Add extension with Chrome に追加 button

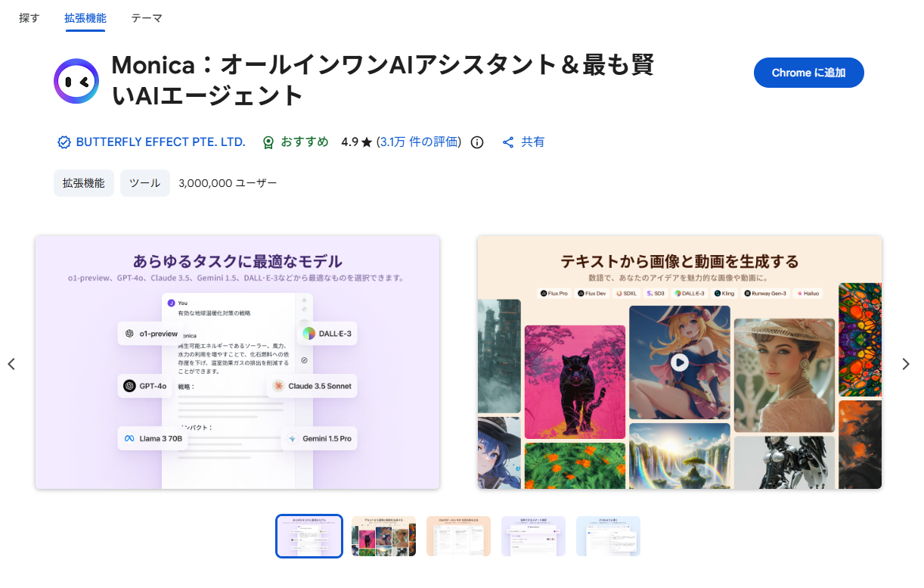pyautogui.click(x=808, y=73)
